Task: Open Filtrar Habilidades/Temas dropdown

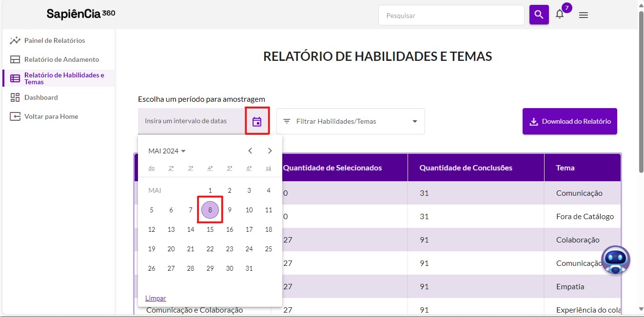Action: pos(351,121)
